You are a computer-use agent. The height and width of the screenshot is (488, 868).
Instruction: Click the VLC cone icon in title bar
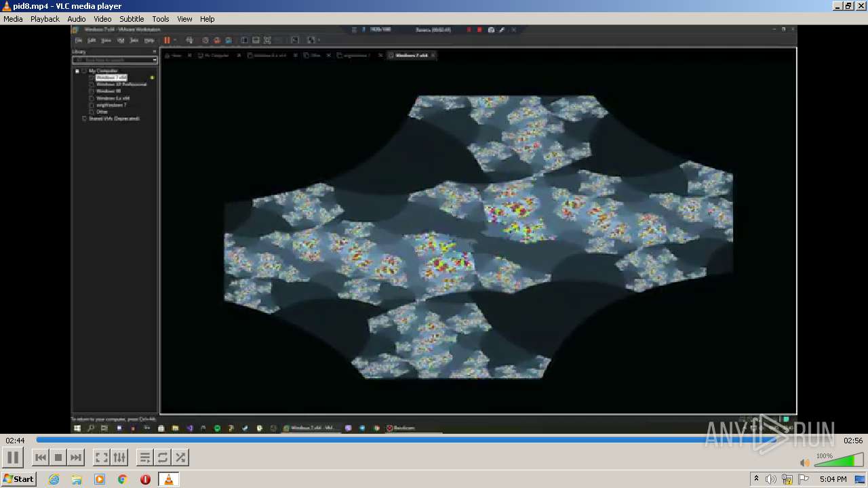(x=7, y=6)
